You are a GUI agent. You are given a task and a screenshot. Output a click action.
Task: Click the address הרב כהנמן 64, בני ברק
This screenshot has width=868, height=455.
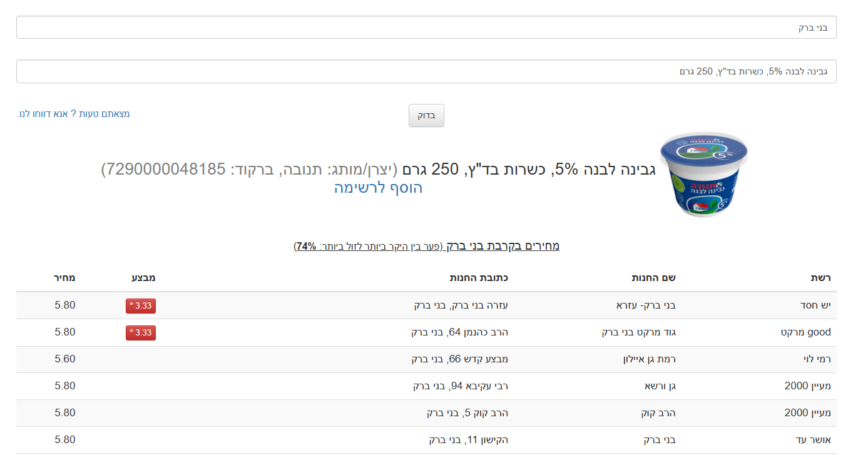pyautogui.click(x=461, y=332)
